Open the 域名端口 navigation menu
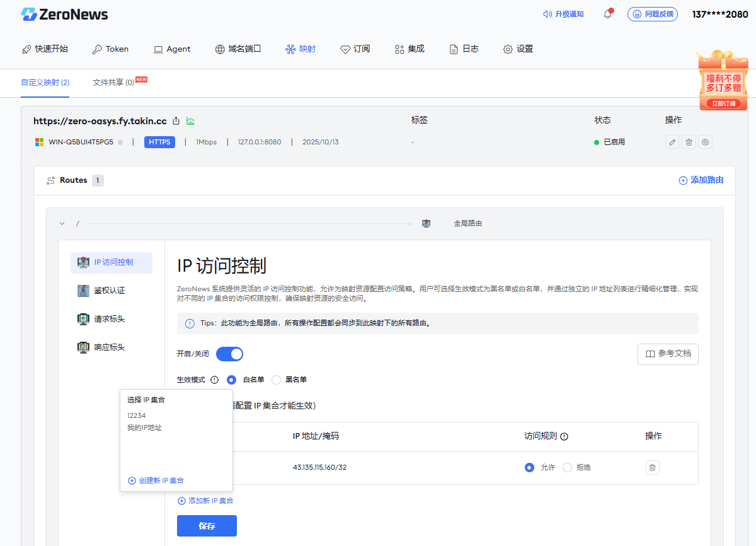756x546 pixels. tap(238, 49)
